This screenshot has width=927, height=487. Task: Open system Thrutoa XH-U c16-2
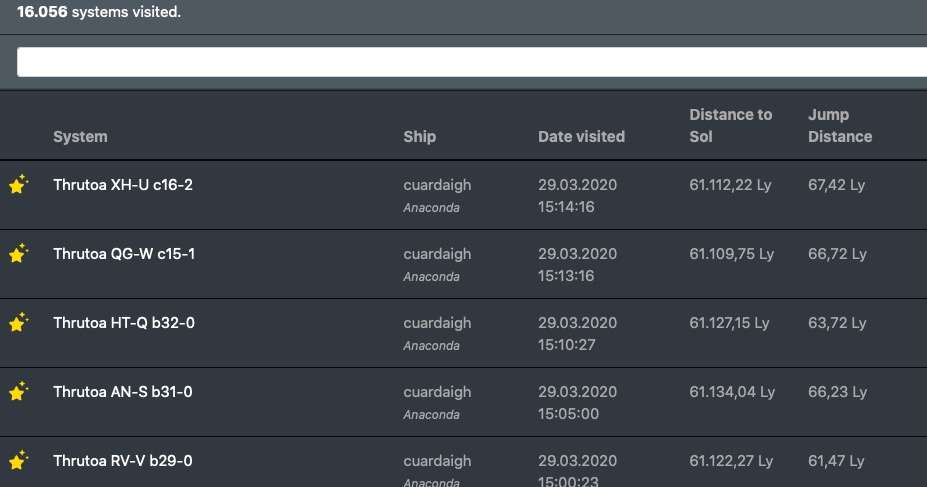coord(123,185)
